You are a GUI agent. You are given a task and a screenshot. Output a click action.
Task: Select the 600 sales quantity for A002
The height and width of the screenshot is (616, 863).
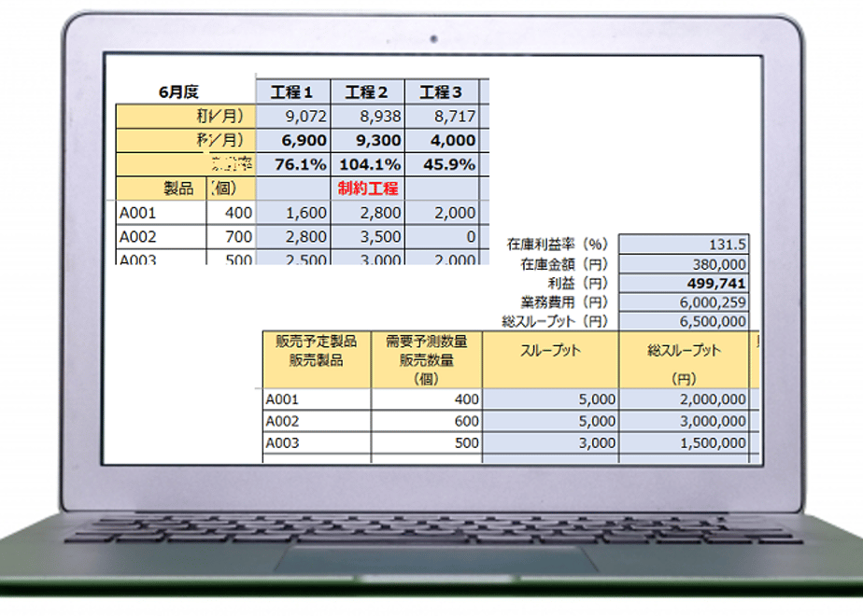coord(427,421)
